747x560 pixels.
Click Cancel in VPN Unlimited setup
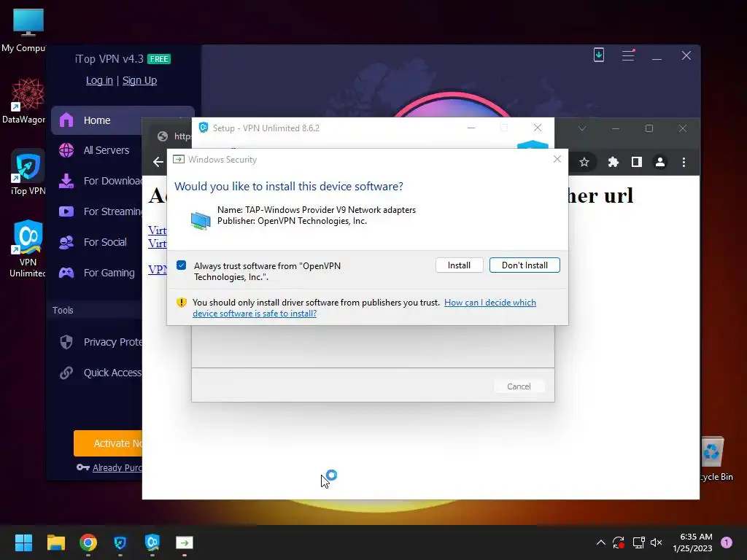[519, 386]
